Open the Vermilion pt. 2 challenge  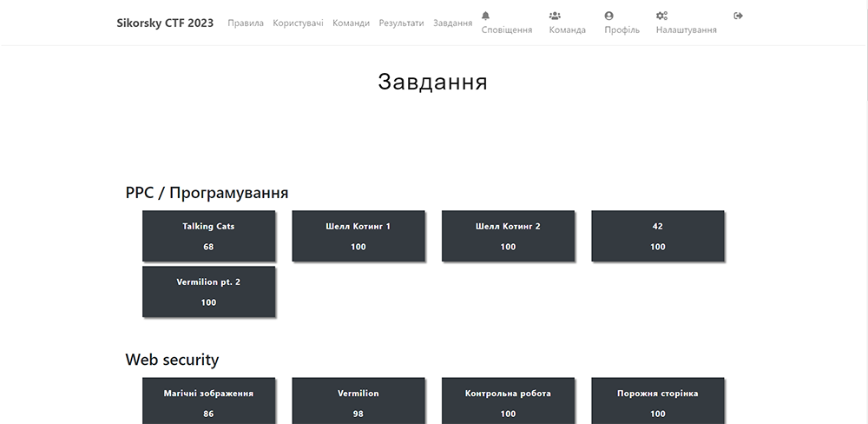coord(208,291)
